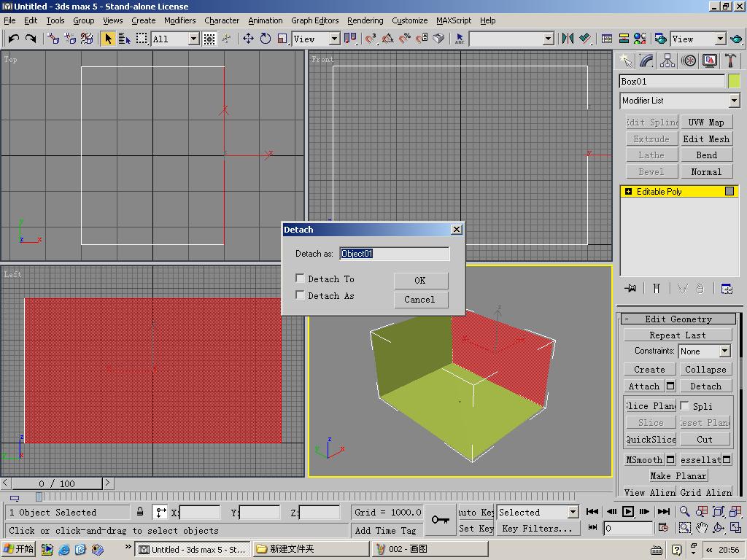
Task: Toggle the selection lock padlock icon
Action: click(x=140, y=513)
